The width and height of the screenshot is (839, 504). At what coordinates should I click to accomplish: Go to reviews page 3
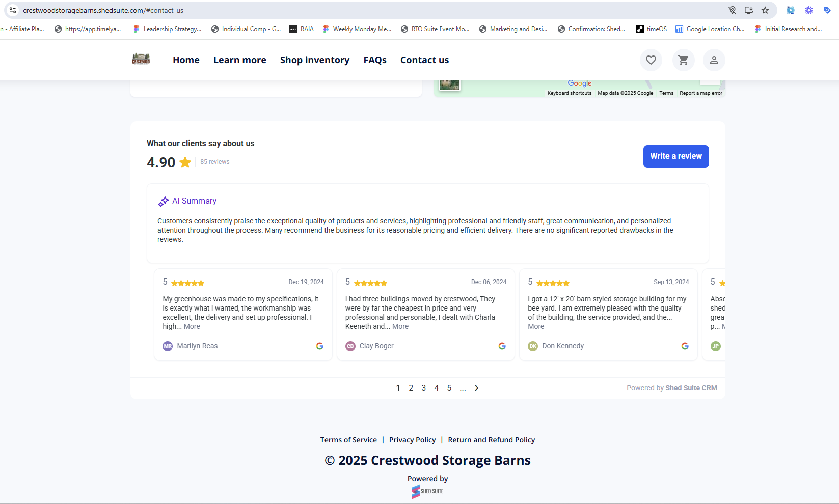pos(424,388)
